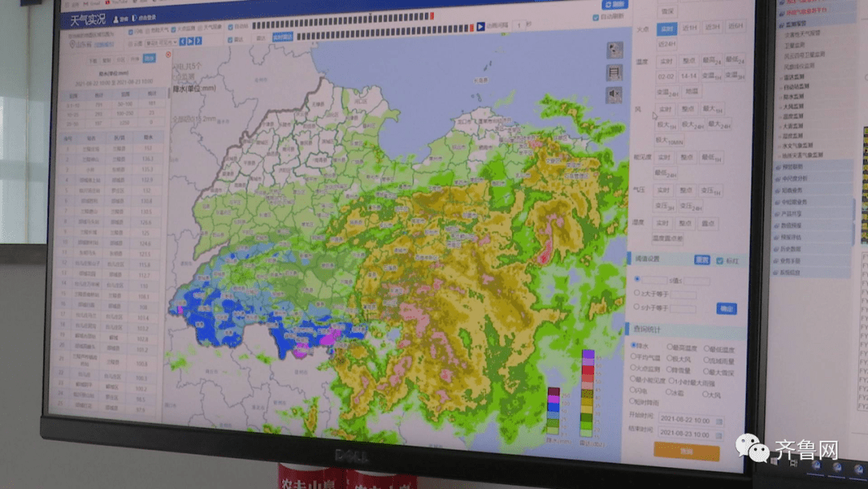Toggle the 自动刷新 checkbox

596,18
